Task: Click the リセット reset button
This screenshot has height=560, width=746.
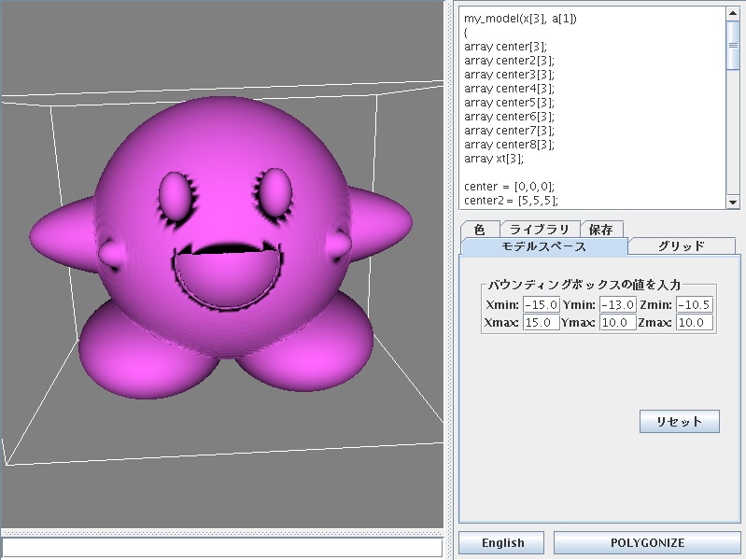Action: click(680, 422)
